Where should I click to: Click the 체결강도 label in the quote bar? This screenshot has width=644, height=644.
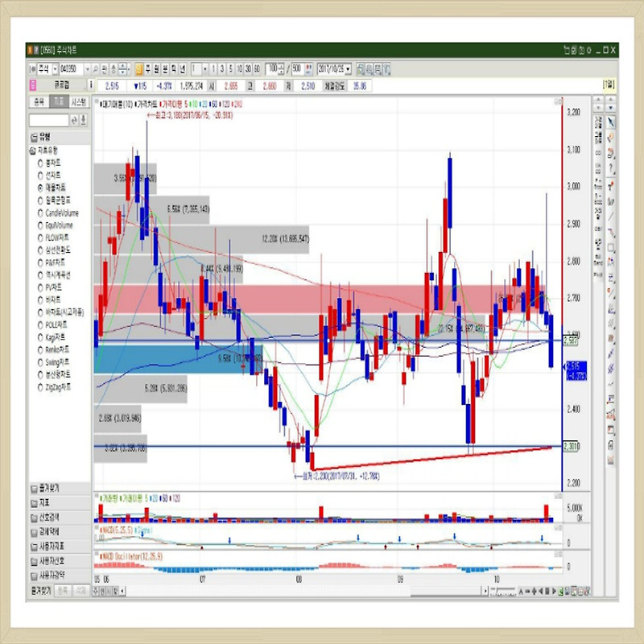point(334,86)
